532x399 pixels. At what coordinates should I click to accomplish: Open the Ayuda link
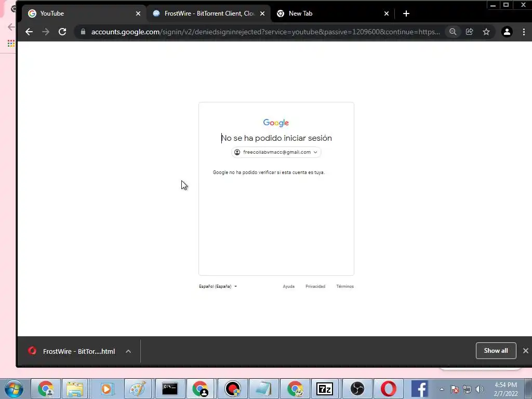point(288,286)
